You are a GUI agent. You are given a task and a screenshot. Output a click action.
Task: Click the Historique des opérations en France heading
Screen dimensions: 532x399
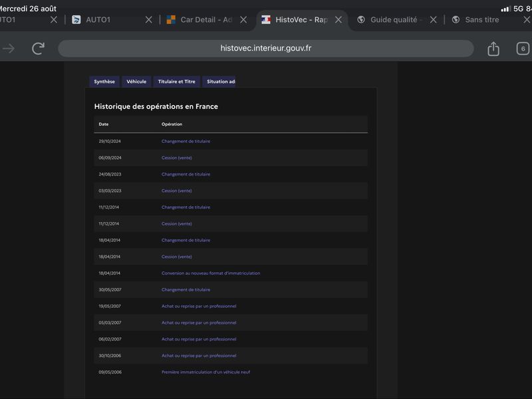click(x=156, y=106)
